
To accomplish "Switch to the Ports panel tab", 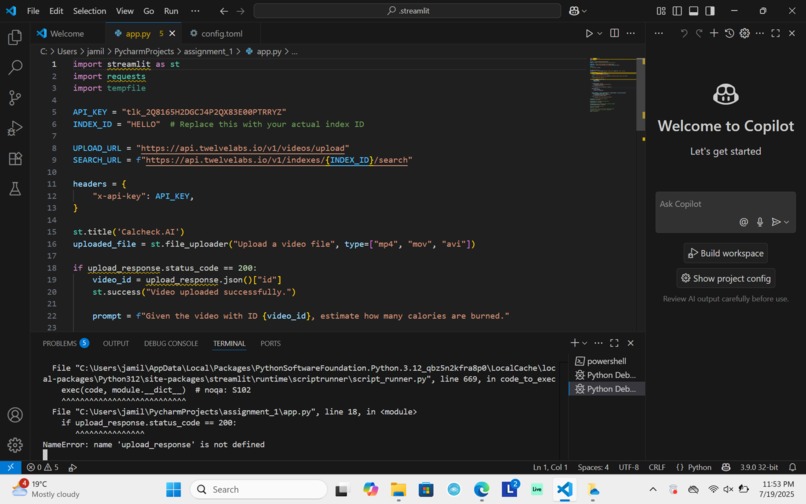I will point(270,343).
